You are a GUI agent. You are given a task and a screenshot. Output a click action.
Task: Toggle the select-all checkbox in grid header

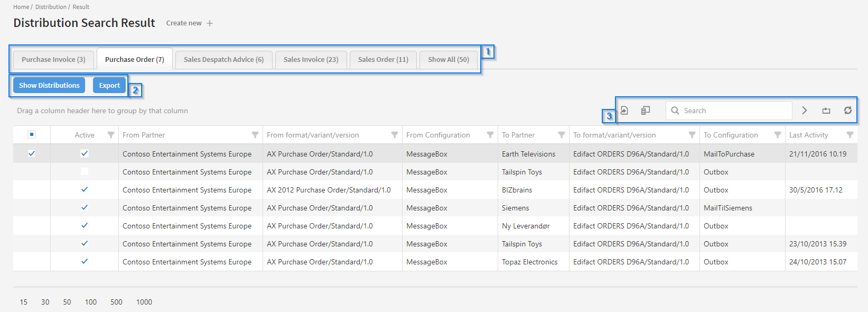tap(32, 134)
